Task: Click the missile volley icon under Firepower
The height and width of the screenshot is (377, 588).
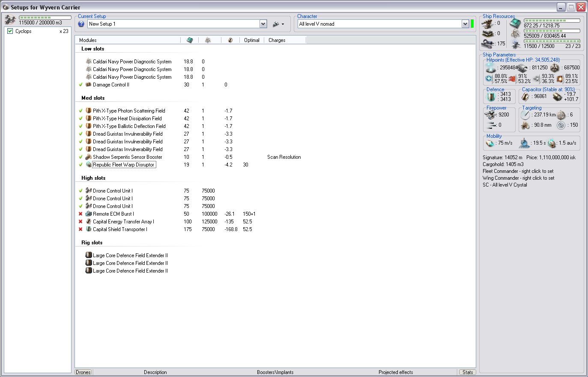Action: [491, 125]
